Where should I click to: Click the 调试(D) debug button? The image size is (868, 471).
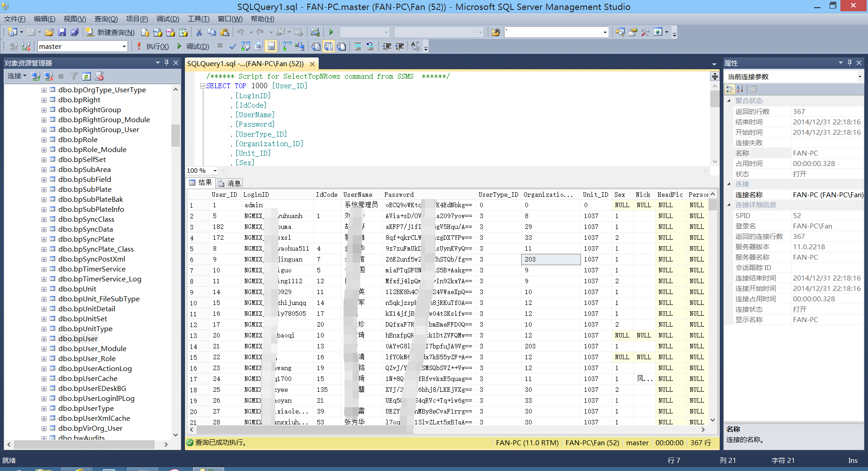tap(193, 46)
